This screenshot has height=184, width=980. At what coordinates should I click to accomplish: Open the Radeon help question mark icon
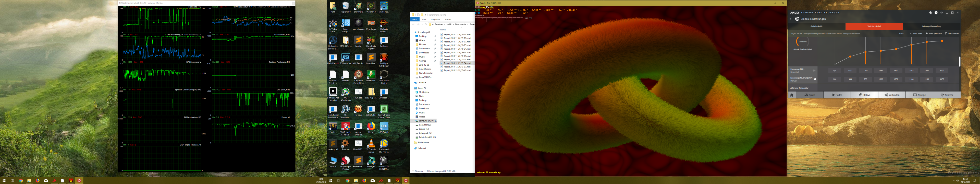tap(936, 13)
